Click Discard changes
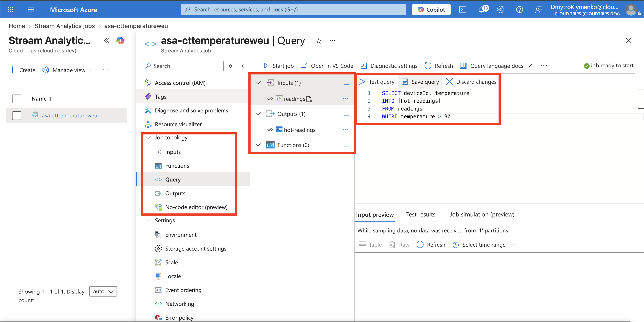644x322 pixels. click(471, 82)
